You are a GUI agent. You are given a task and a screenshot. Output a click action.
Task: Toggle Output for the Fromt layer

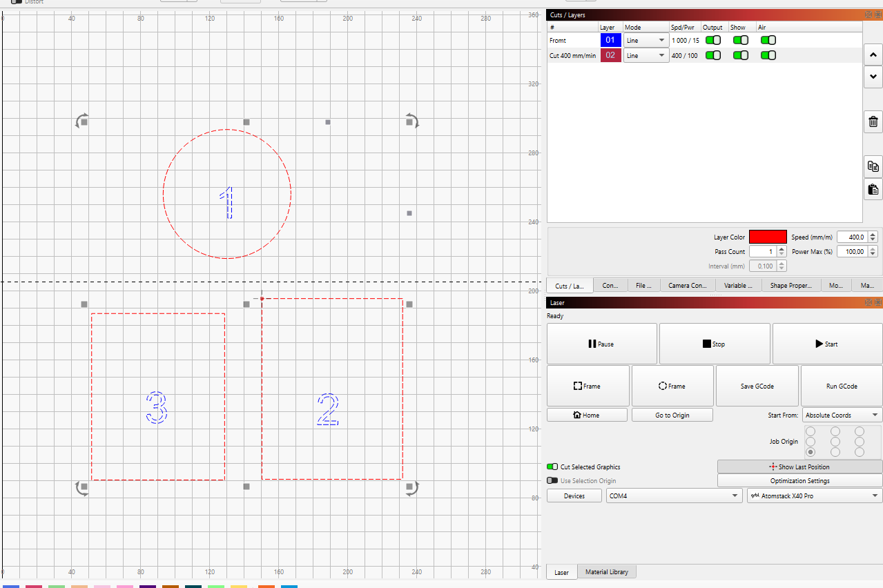(x=712, y=40)
